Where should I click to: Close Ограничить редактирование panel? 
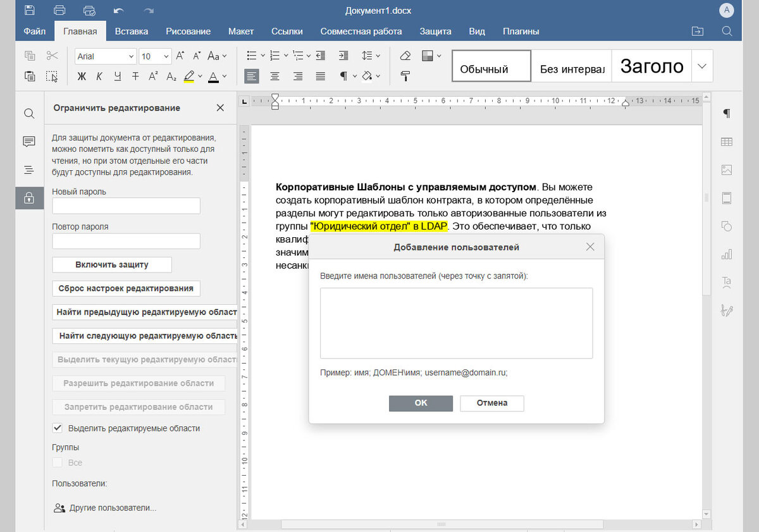(x=220, y=108)
